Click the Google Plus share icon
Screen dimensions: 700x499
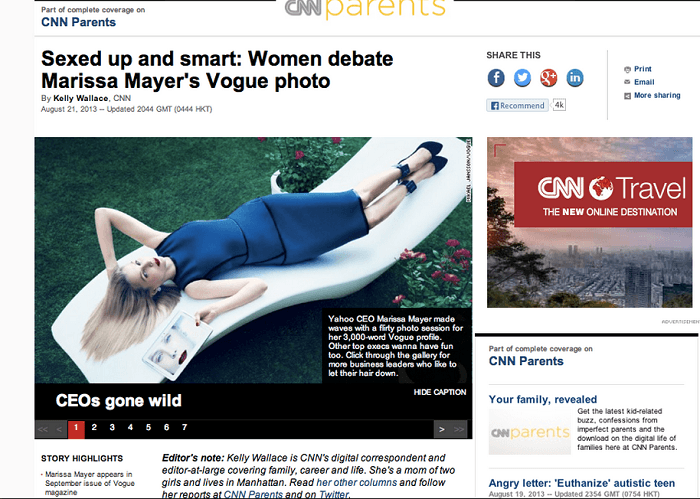(549, 78)
